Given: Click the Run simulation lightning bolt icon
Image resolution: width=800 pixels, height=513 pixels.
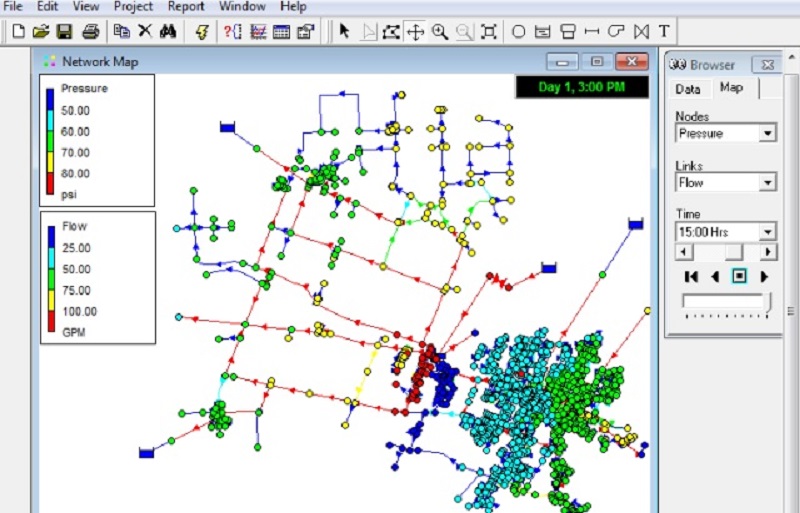Looking at the screenshot, I should point(201,31).
